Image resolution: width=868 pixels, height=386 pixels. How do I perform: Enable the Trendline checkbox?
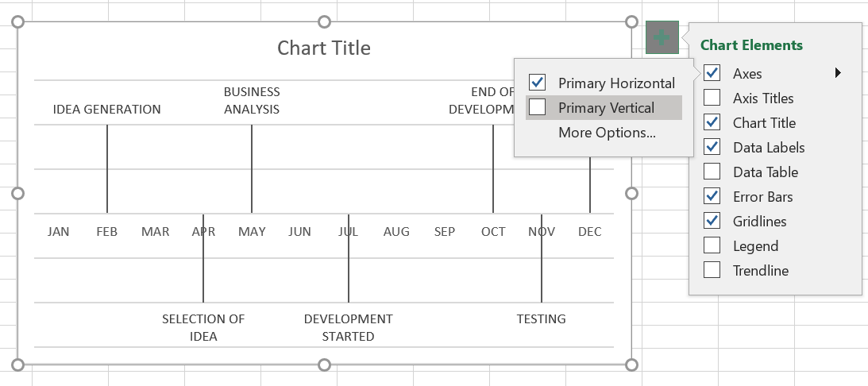point(712,271)
